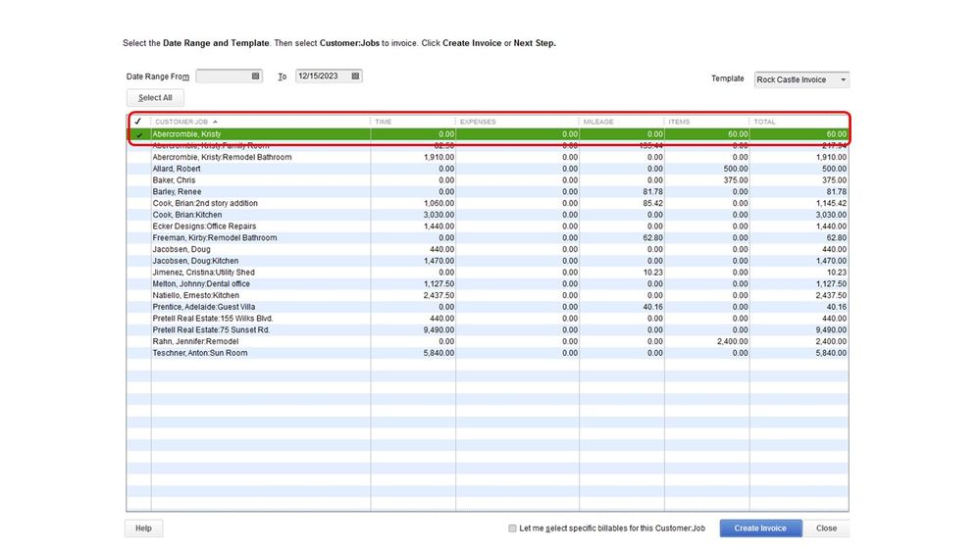Sort by the Mileage column header
Viewport: 980px width, 551px height.
(x=598, y=122)
